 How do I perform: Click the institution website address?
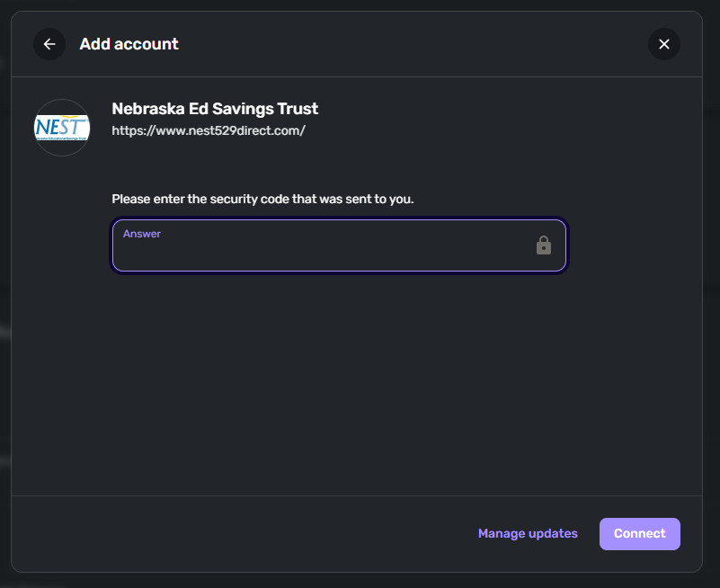click(x=209, y=130)
